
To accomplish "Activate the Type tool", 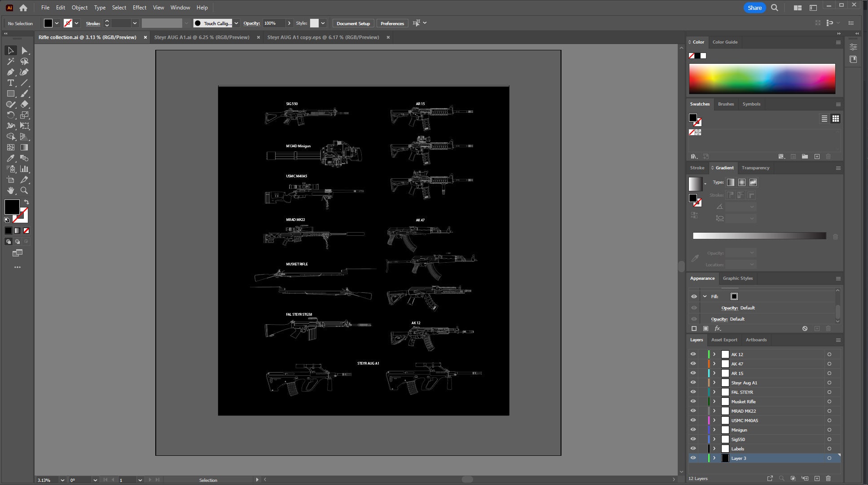I will (x=11, y=83).
